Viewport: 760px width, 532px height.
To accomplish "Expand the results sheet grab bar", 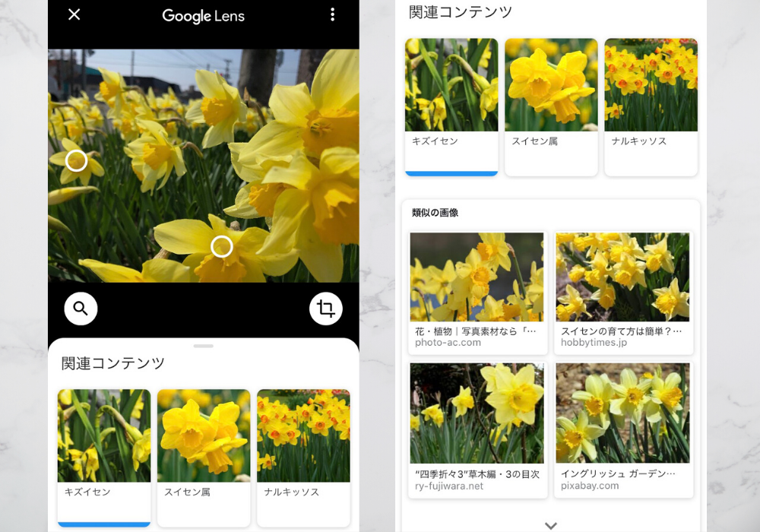I will click(203, 346).
